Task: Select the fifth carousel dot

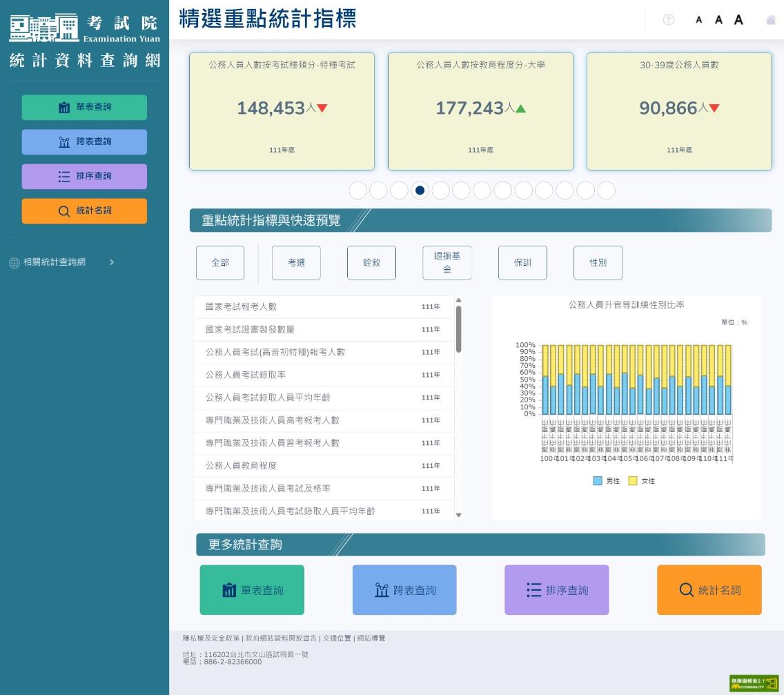Action: [440, 190]
